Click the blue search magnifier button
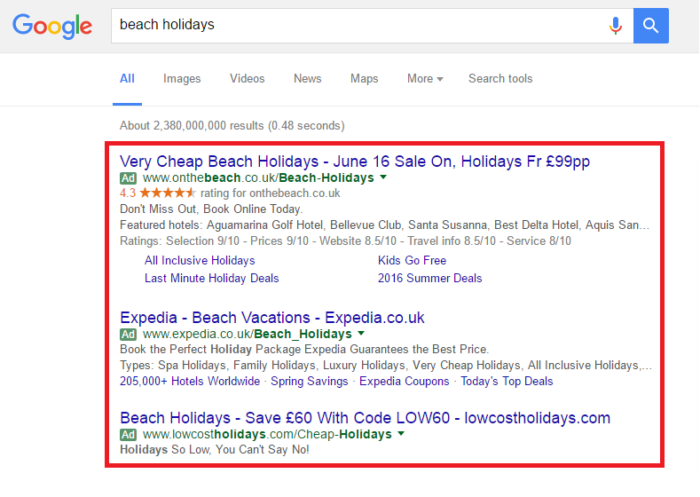Screen dimensions: 700x497 point(651,25)
